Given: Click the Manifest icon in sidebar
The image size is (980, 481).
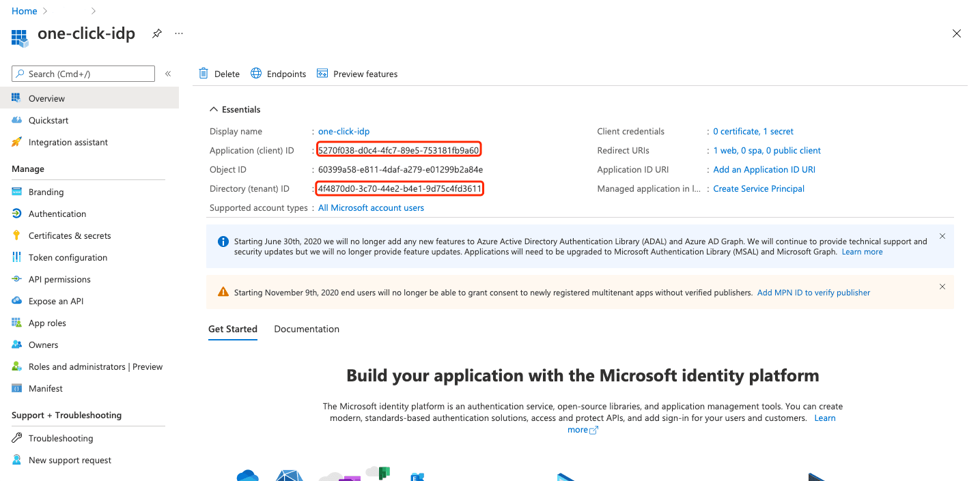Looking at the screenshot, I should point(17,388).
